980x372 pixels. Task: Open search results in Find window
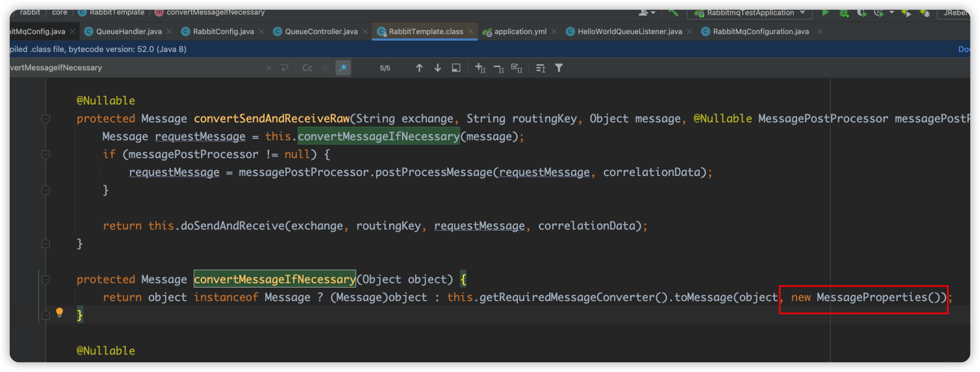456,68
